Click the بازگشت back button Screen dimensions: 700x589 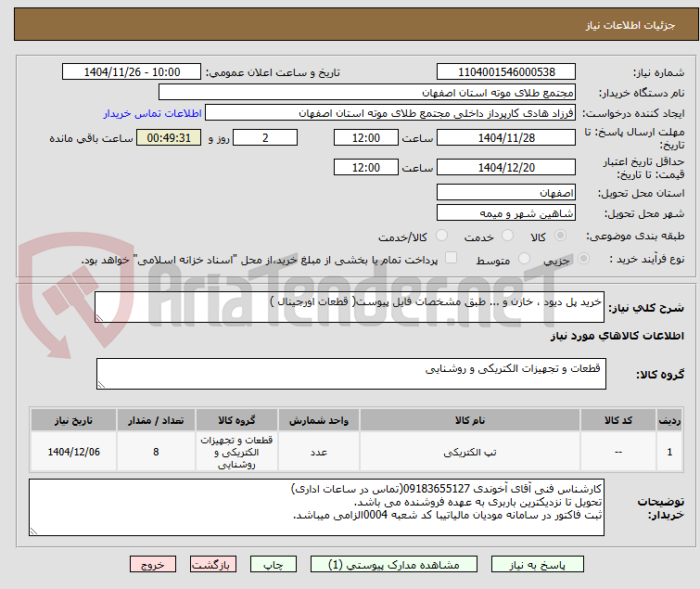pyautogui.click(x=212, y=564)
